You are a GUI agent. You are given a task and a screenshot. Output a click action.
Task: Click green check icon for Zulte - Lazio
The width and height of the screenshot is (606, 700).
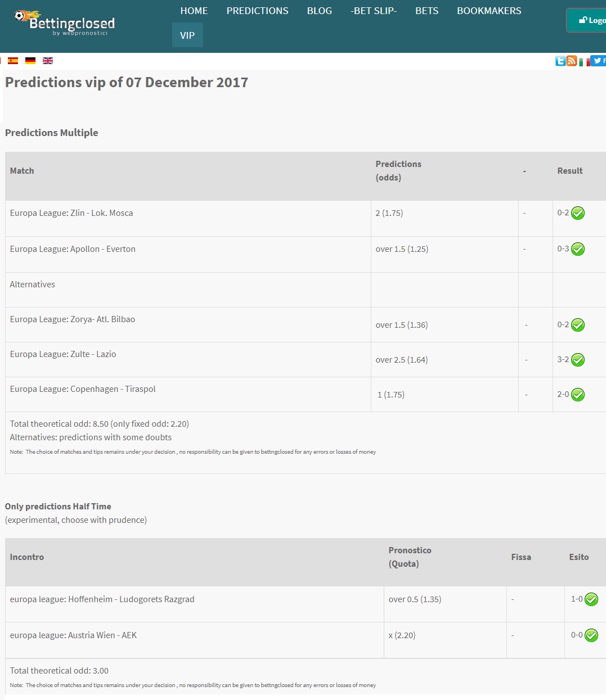(578, 360)
